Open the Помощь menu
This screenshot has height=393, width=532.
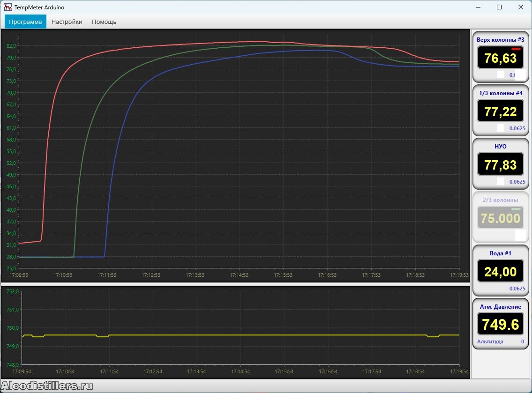point(104,22)
